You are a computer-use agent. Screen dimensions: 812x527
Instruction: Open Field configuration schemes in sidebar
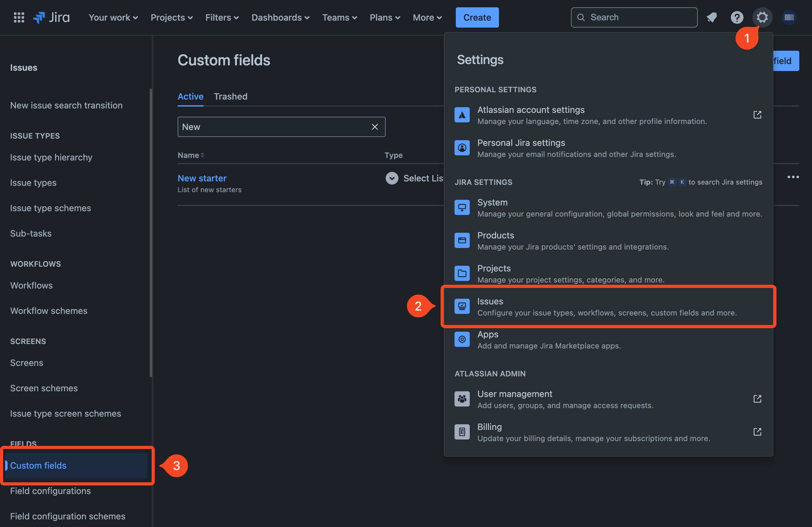(x=68, y=517)
